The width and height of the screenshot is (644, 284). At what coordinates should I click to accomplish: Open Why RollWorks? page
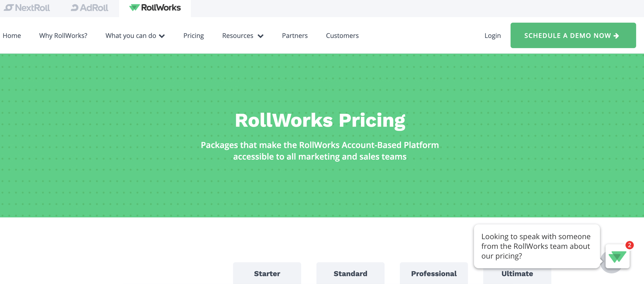[x=63, y=36]
